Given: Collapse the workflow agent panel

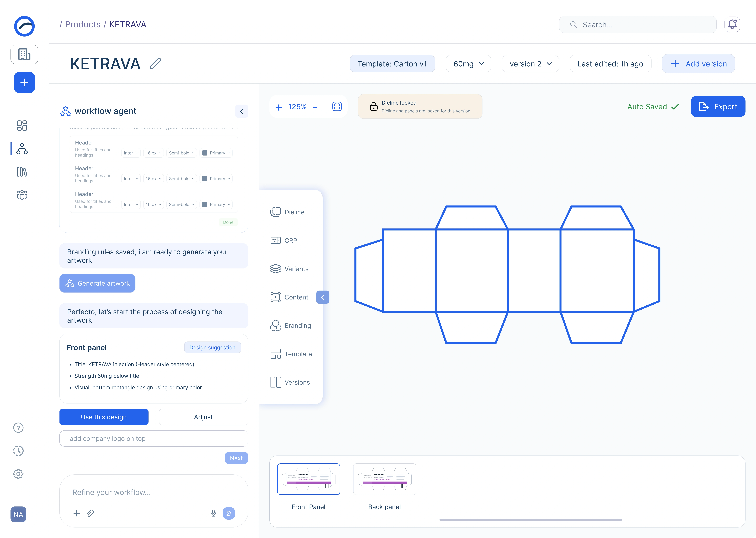Looking at the screenshot, I should pyautogui.click(x=242, y=111).
